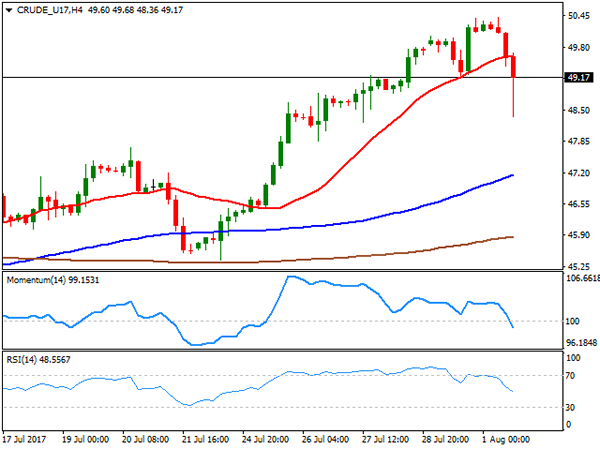Click the 20 Jul 08:00 time label
The image size is (600, 450).
tap(145, 439)
